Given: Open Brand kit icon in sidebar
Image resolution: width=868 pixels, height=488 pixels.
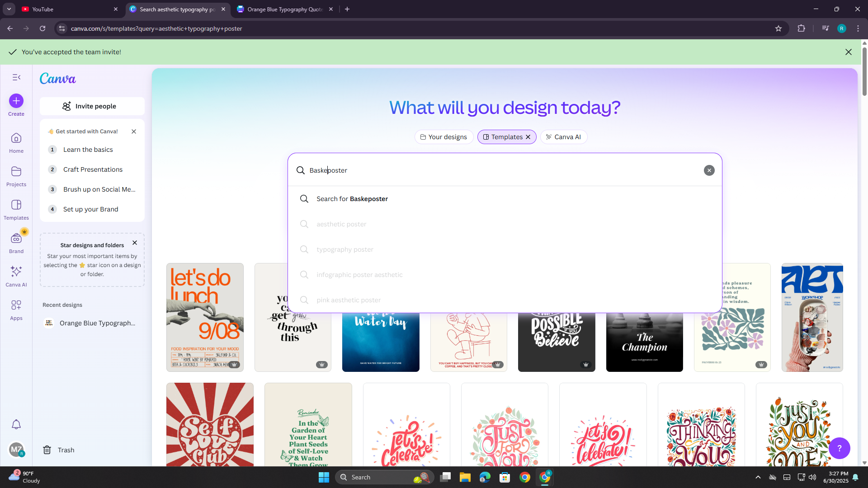Looking at the screenshot, I should pyautogui.click(x=16, y=243).
